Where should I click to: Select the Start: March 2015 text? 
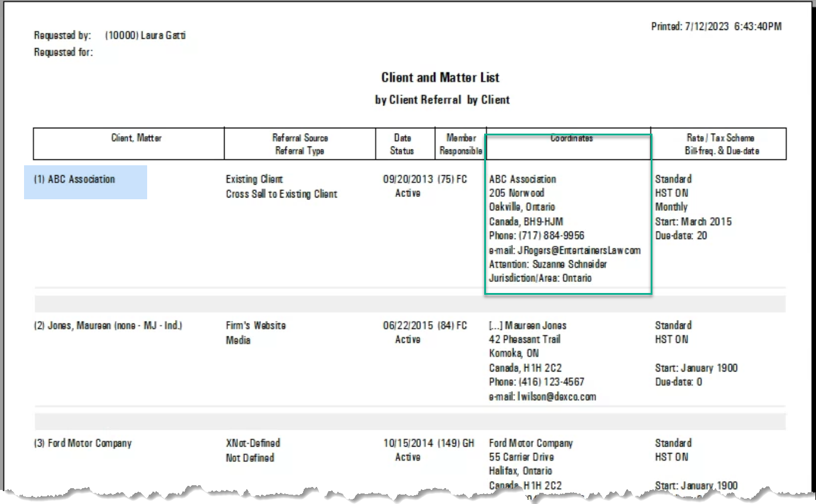click(693, 222)
